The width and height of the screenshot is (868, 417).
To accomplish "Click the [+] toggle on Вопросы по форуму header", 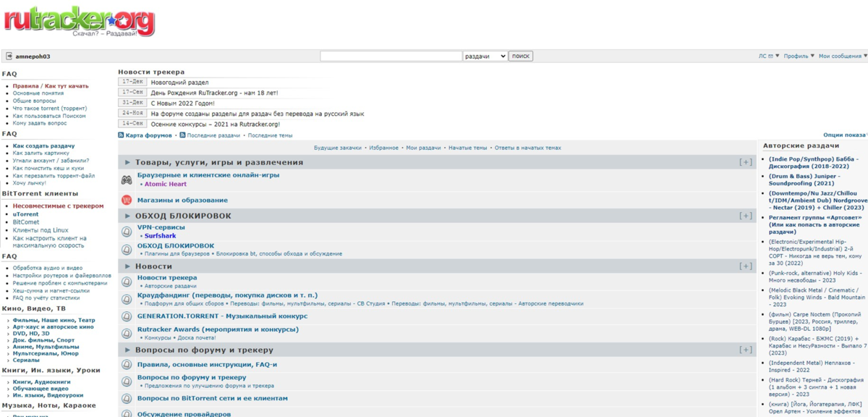I will 746,350.
